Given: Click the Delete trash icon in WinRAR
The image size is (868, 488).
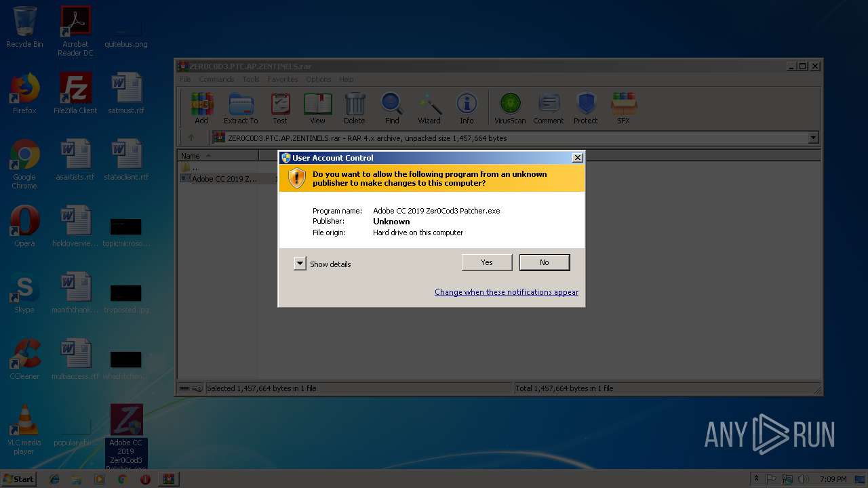Looking at the screenshot, I should pyautogui.click(x=354, y=108).
